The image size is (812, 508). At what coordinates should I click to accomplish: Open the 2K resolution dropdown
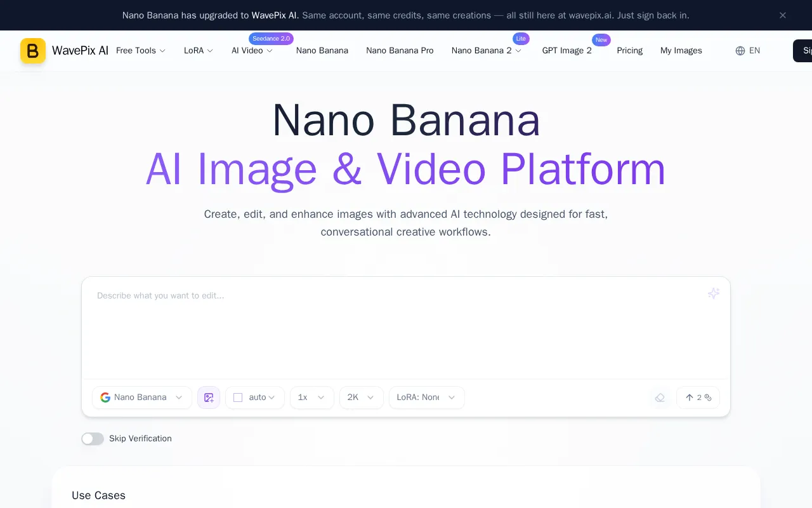(362, 398)
